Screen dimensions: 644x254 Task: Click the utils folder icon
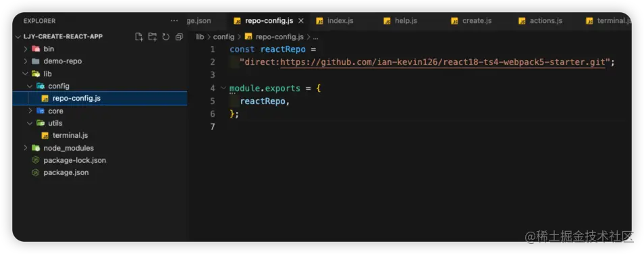click(x=41, y=123)
